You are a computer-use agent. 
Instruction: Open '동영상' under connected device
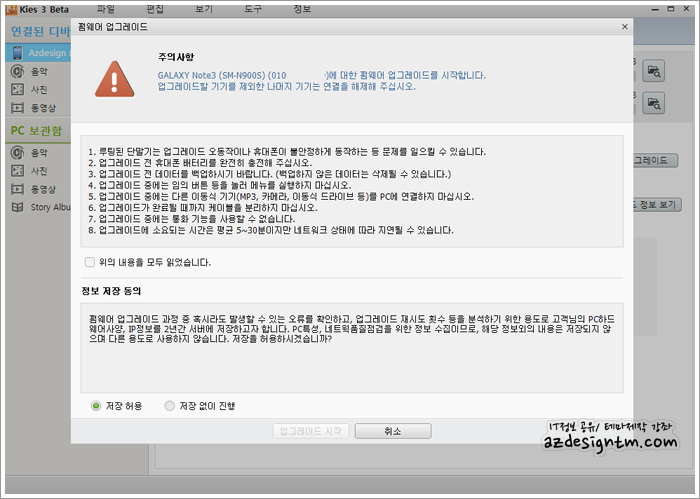tap(43, 108)
